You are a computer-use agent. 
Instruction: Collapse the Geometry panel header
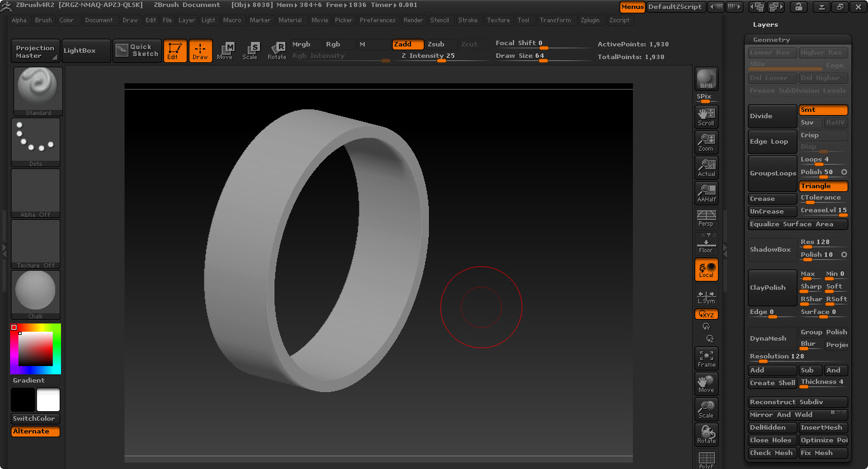[x=797, y=39]
